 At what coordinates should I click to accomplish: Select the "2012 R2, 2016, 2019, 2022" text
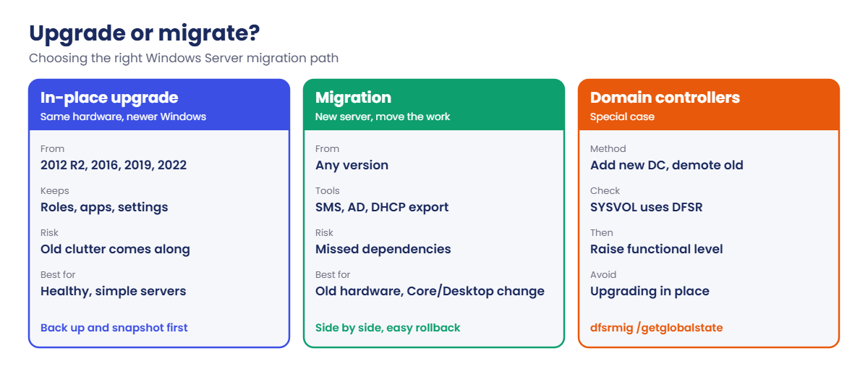coord(114,165)
